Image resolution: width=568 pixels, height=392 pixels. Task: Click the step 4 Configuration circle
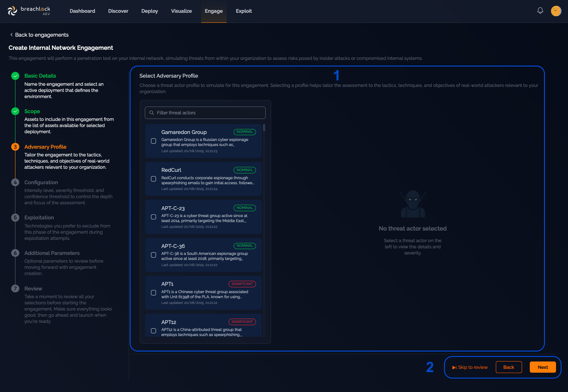[x=15, y=182]
